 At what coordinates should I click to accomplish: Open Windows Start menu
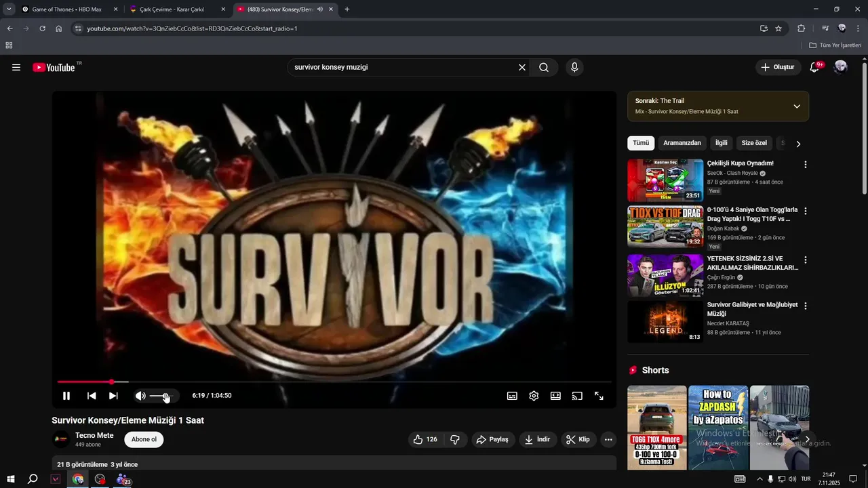(x=10, y=479)
